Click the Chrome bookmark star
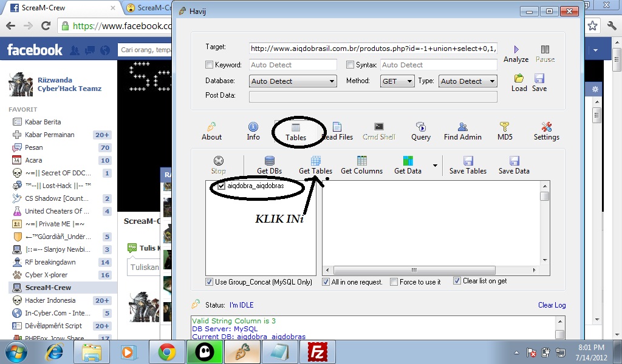The height and width of the screenshot is (364, 622). coord(592,26)
